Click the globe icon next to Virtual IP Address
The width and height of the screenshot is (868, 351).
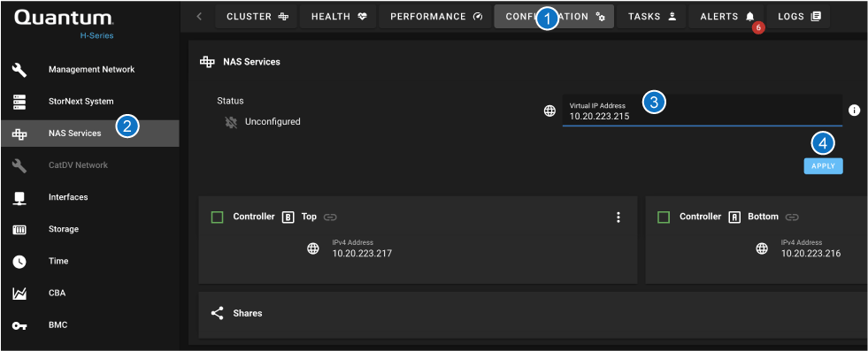point(549,111)
